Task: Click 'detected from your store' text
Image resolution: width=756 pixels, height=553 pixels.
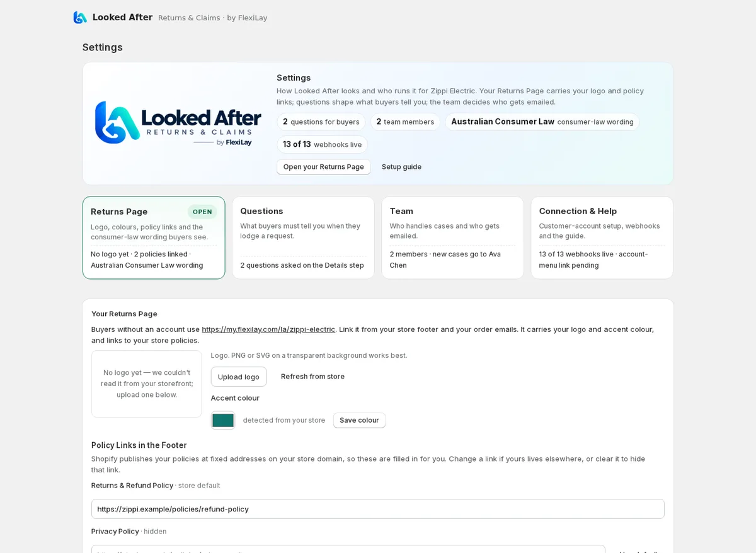Action: point(284,420)
